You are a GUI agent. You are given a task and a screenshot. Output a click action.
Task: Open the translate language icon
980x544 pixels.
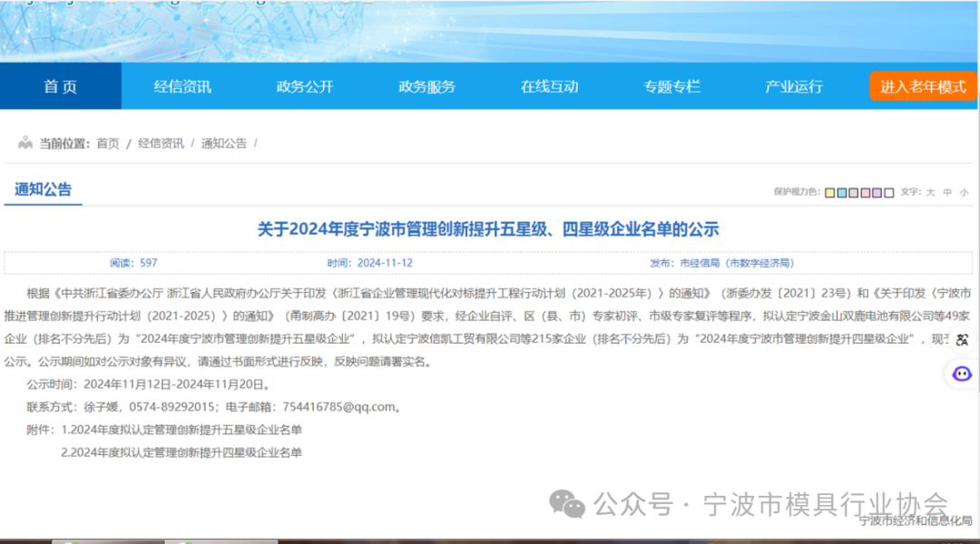click(961, 339)
